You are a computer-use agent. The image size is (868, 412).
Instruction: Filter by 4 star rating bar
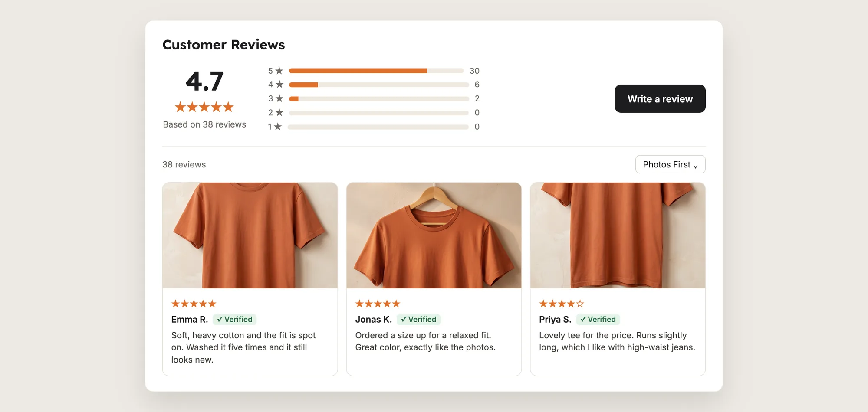(x=379, y=85)
